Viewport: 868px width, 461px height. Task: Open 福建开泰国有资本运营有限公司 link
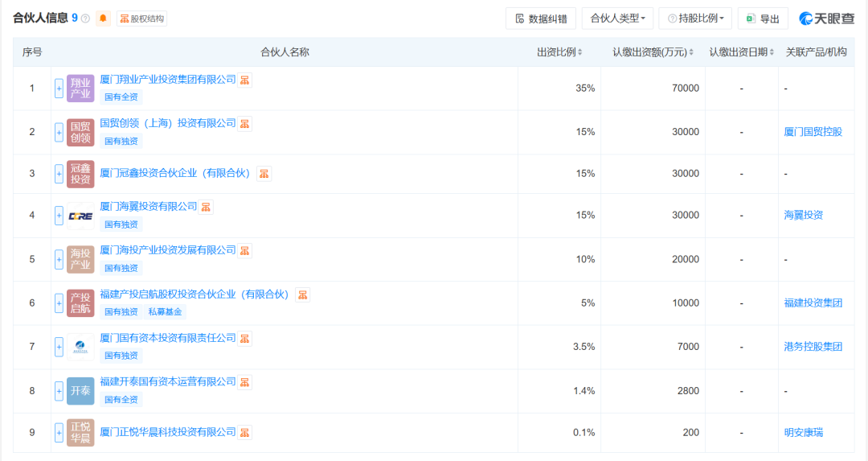point(168,382)
